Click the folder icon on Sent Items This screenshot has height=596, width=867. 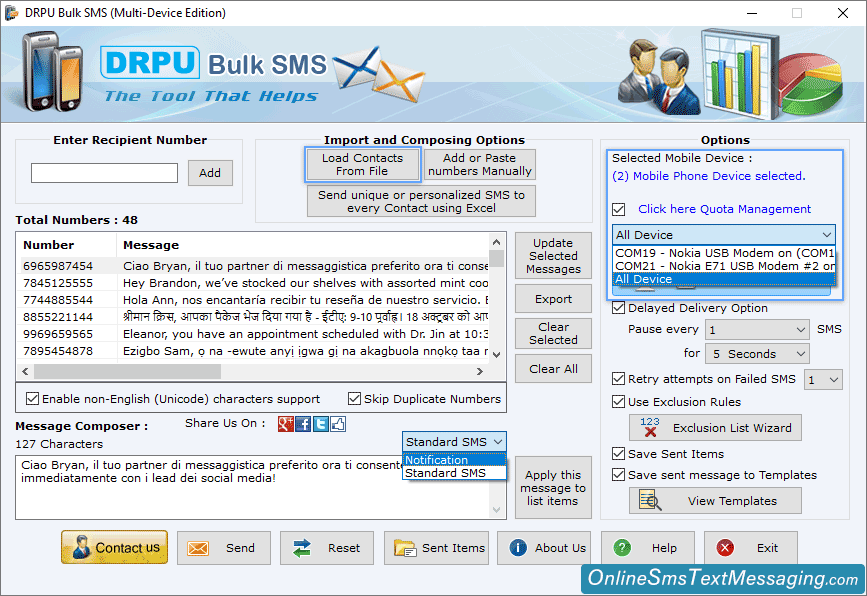[x=405, y=548]
